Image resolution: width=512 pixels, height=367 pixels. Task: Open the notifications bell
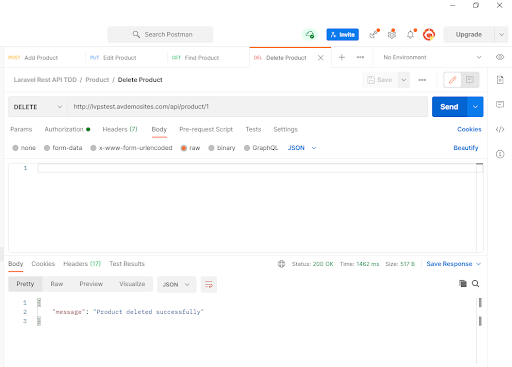coord(410,34)
